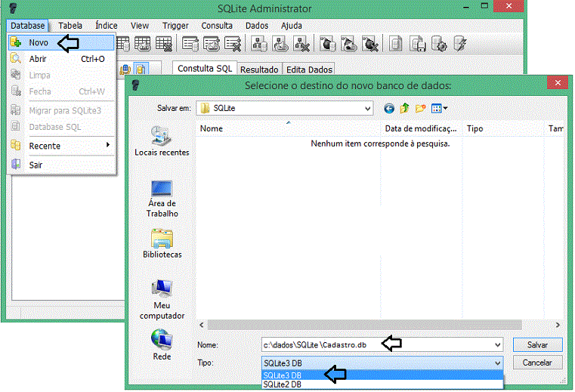The width and height of the screenshot is (575, 392).
Task: Click the blank document query toolbar icon
Action: point(395,44)
